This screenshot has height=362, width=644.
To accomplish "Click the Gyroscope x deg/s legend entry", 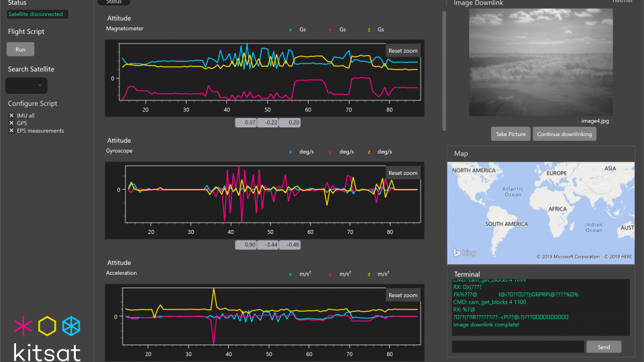I will click(301, 152).
